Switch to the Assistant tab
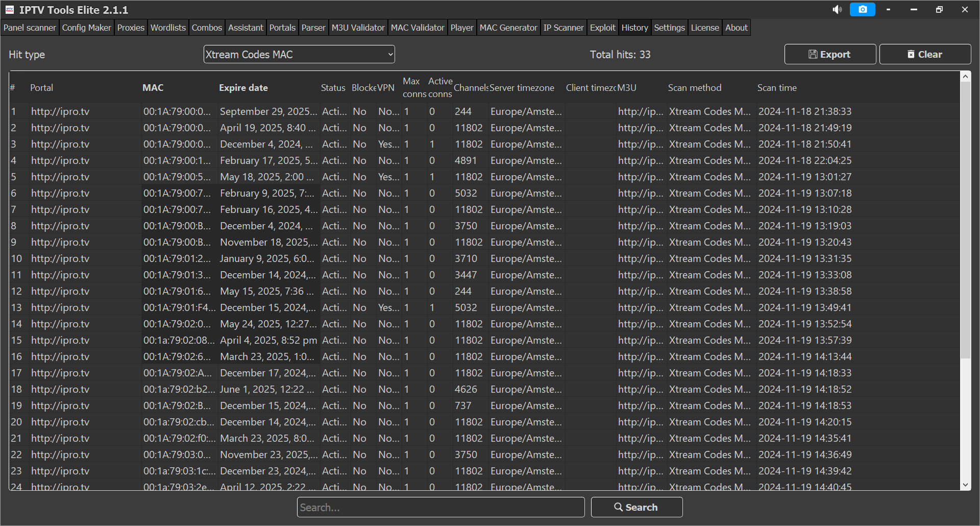The width and height of the screenshot is (980, 526). [246, 28]
